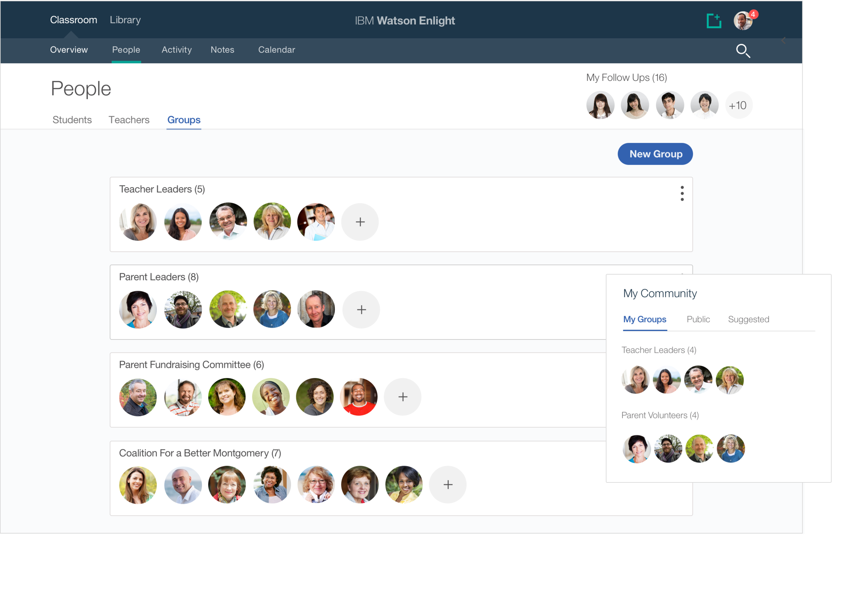
Task: Switch to the Library section
Action: [125, 20]
